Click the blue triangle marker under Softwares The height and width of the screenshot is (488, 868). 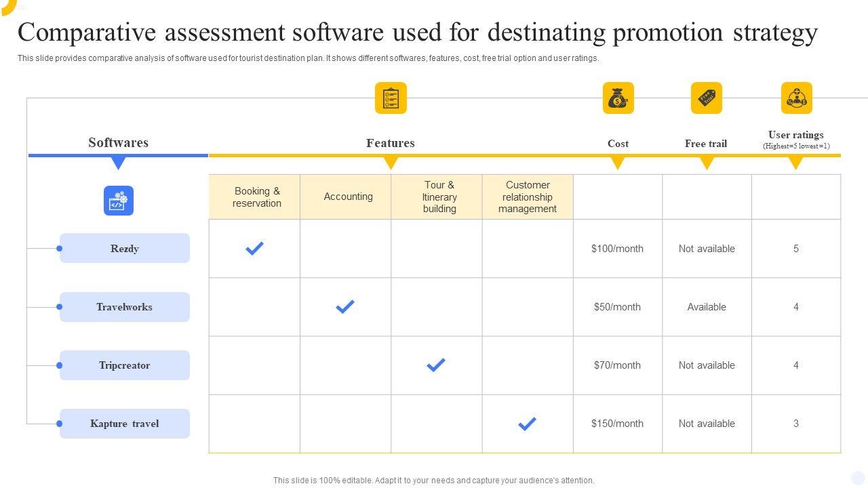point(119,163)
